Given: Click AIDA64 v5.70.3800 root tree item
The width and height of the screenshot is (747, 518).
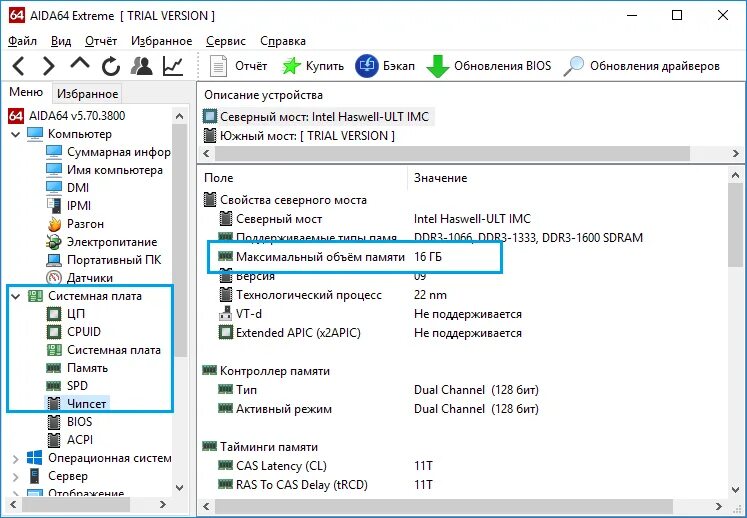Looking at the screenshot, I should 67,116.
